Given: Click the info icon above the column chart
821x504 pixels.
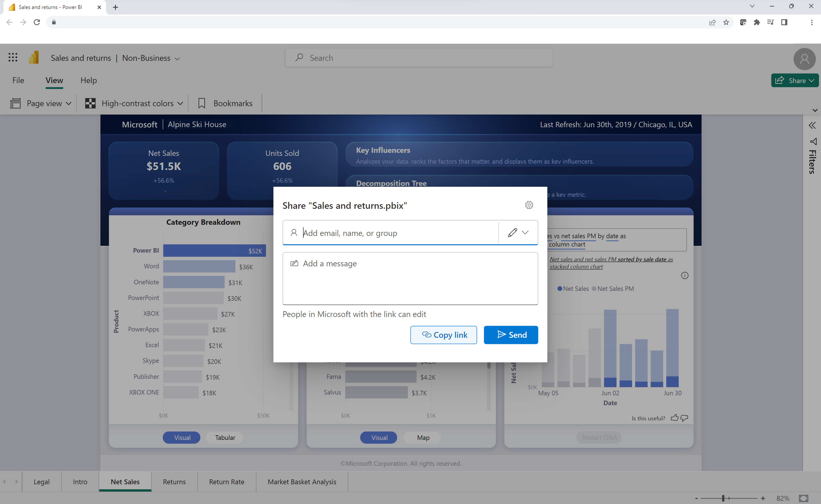Looking at the screenshot, I should point(685,275).
